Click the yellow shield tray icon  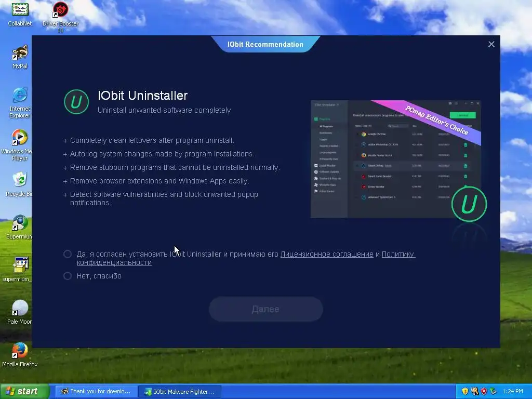pyautogui.click(x=465, y=391)
